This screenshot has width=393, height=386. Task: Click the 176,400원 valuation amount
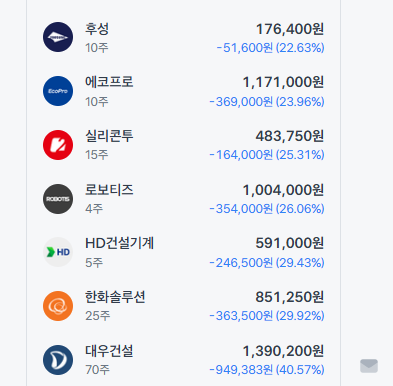290,29
